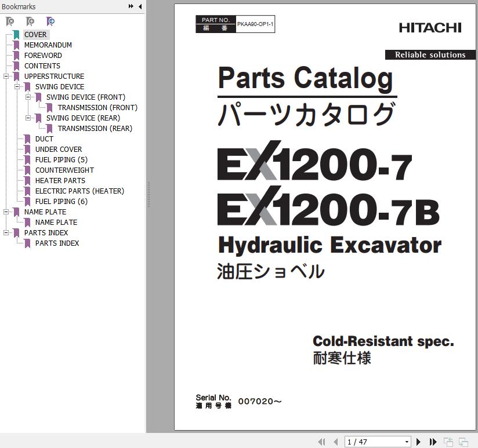Image resolution: width=478 pixels, height=448 pixels.
Task: Select the SWING DEVICE bookmark
Action: tap(60, 86)
